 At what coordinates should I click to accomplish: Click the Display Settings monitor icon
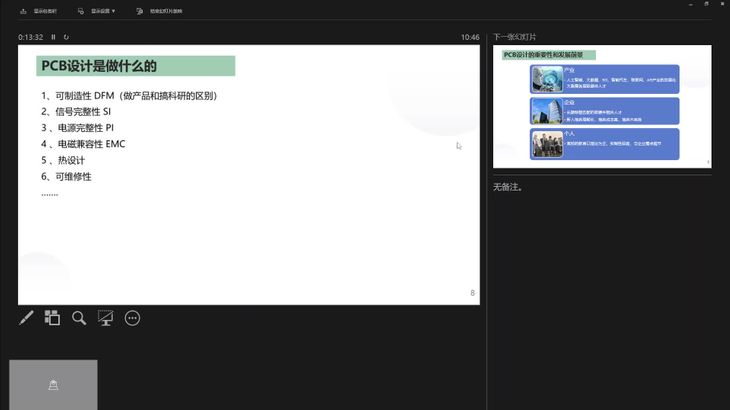coord(80,11)
